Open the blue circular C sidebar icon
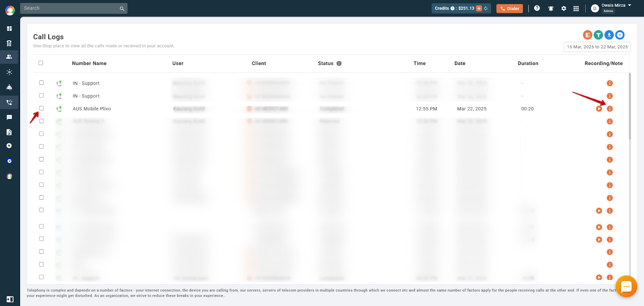This screenshot has height=306, width=644. [x=9, y=161]
